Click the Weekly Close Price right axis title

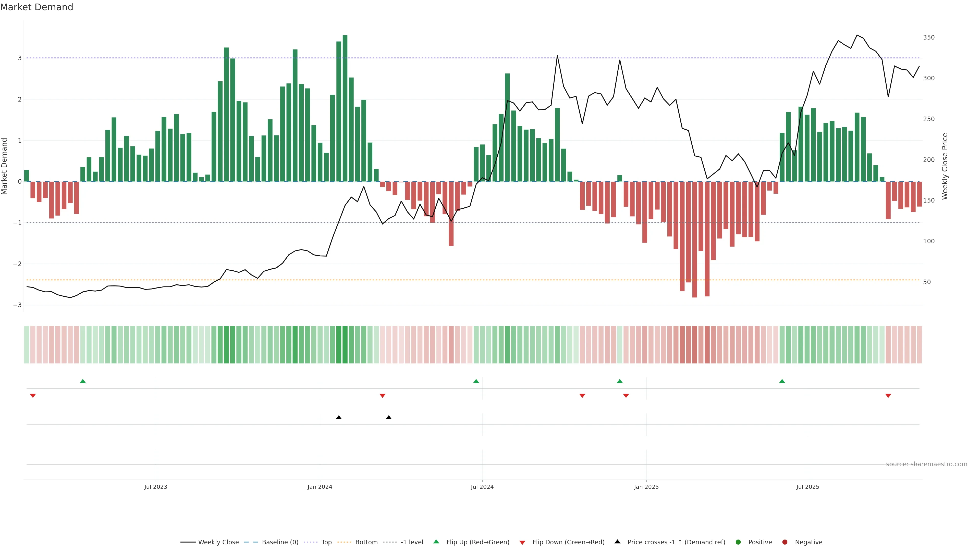(945, 166)
